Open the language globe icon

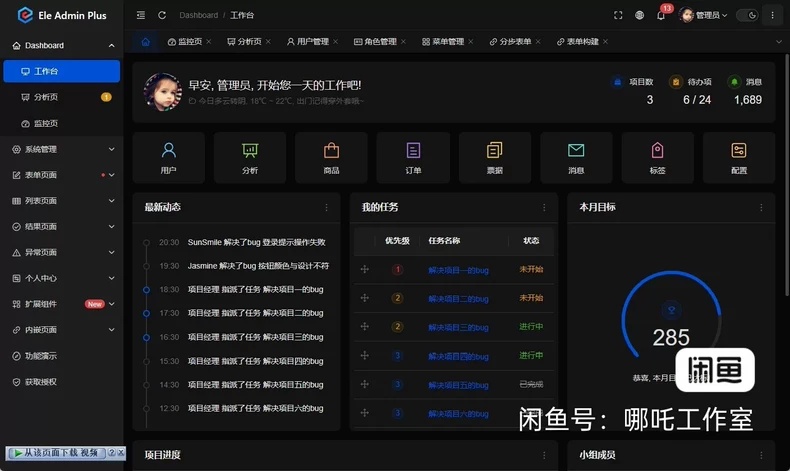pos(639,15)
